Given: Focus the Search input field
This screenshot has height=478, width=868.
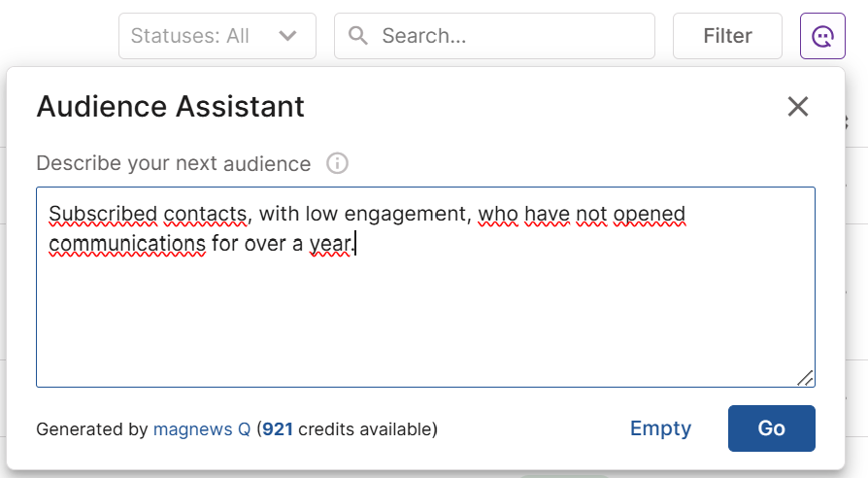Looking at the screenshot, I should [x=505, y=36].
